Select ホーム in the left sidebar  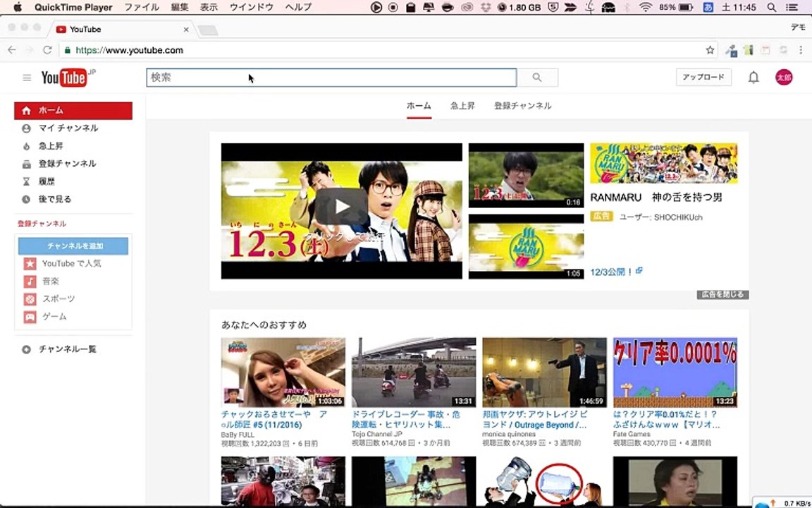click(73, 110)
